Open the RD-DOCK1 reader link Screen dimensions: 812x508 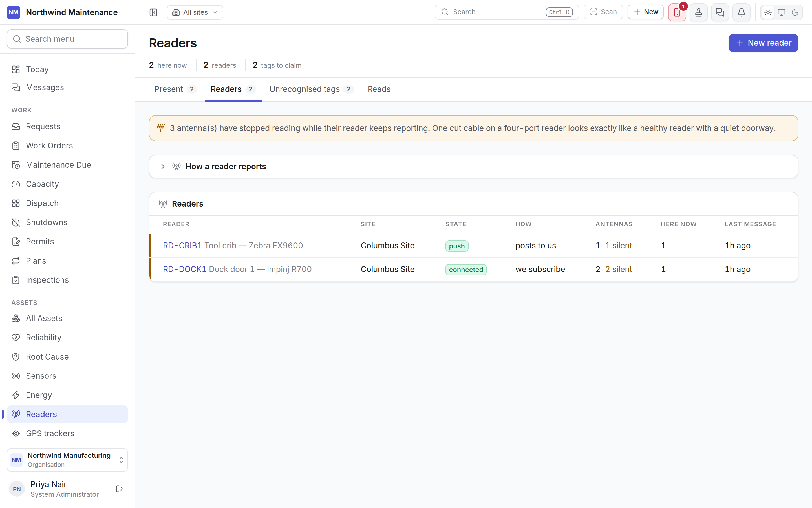click(x=185, y=269)
